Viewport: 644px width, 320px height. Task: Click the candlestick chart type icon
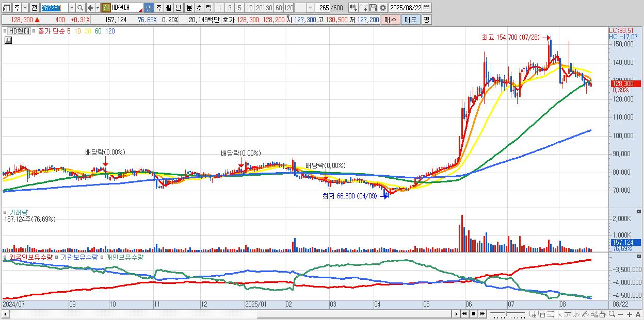[353, 8]
